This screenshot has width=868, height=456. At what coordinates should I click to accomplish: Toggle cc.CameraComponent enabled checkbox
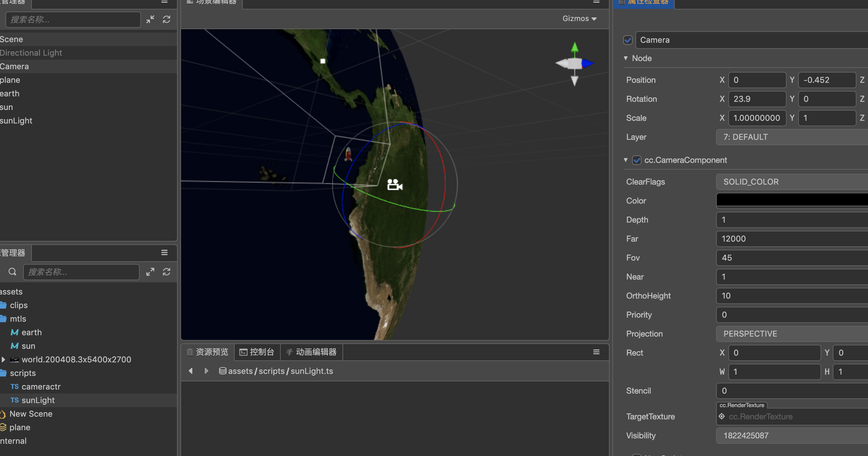[x=637, y=160]
